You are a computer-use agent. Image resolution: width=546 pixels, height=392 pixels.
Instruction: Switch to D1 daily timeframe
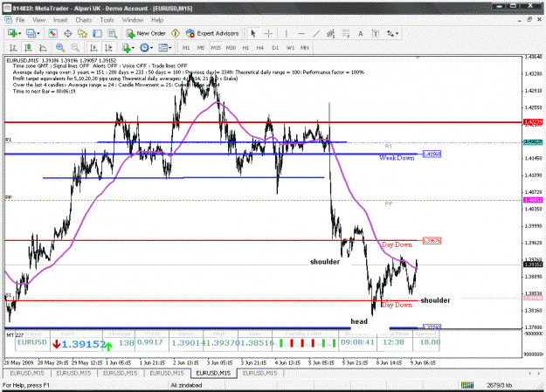(275, 48)
